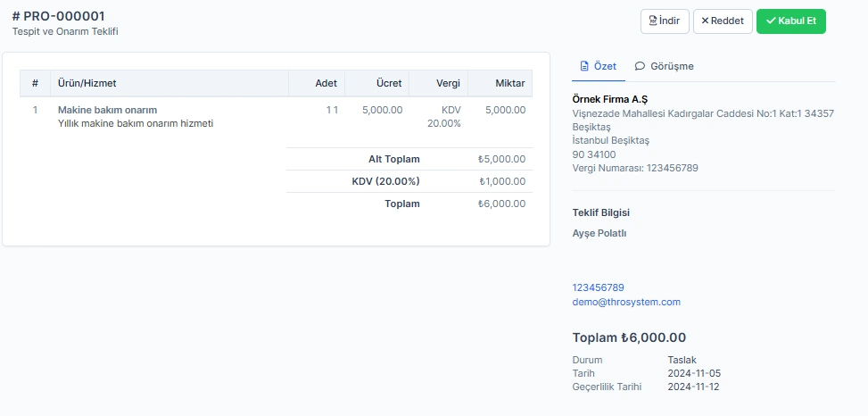This screenshot has height=416, width=868.
Task: Click the KDV (20.00%) total label
Action: (x=386, y=181)
